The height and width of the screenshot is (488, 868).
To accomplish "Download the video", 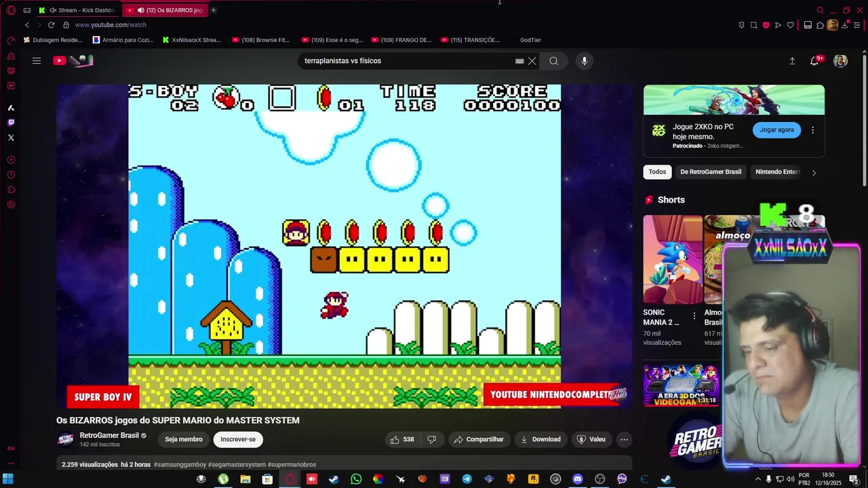I will point(540,439).
